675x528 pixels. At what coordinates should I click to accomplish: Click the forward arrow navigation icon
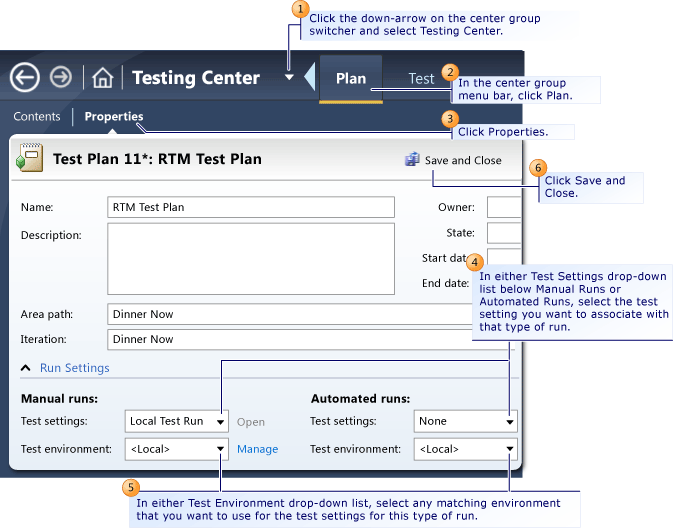(61, 77)
